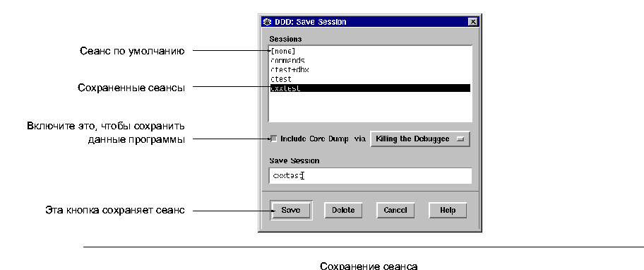The height and width of the screenshot is (270, 644).
Task: Open the "Killing the Debuggee" dropdown
Action: pos(419,139)
